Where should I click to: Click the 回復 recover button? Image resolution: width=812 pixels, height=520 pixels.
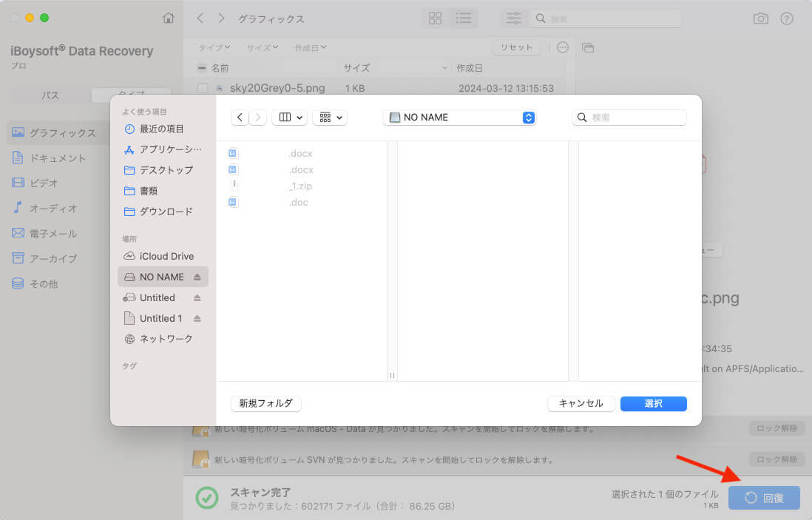pyautogui.click(x=764, y=498)
